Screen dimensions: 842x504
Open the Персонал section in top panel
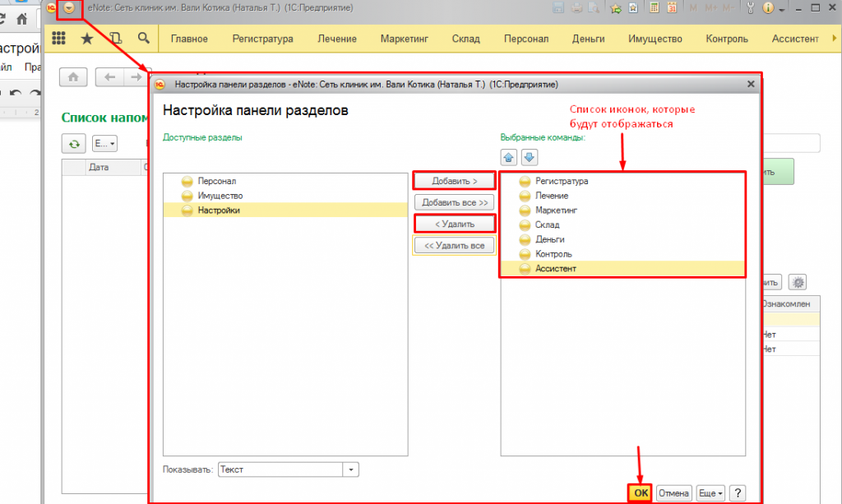click(526, 39)
